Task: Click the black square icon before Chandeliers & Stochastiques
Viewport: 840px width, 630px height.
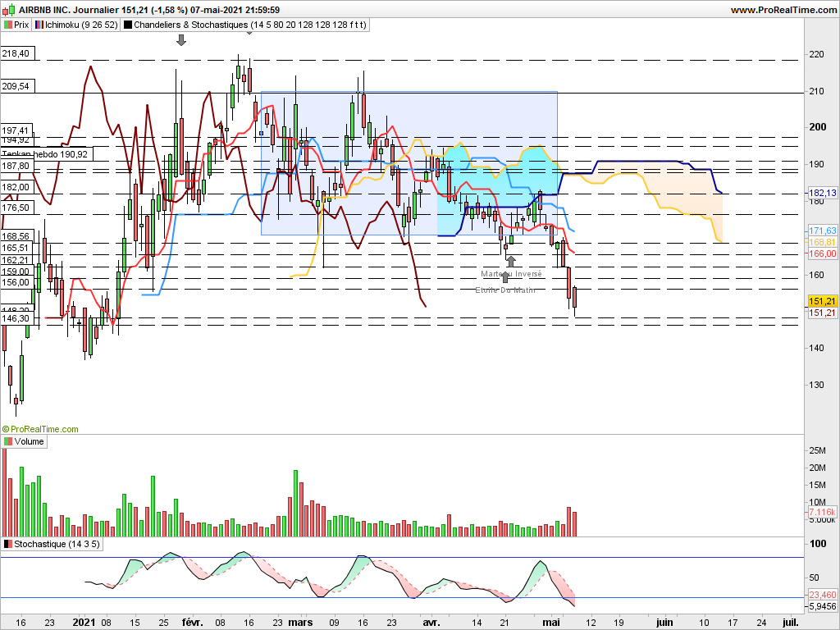Action: click(127, 25)
